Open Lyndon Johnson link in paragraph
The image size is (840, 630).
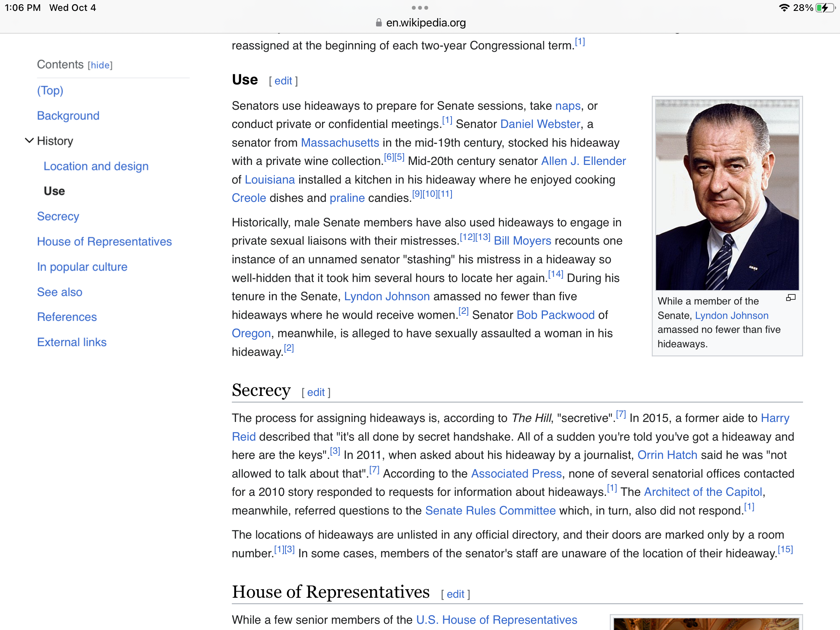[x=387, y=296]
